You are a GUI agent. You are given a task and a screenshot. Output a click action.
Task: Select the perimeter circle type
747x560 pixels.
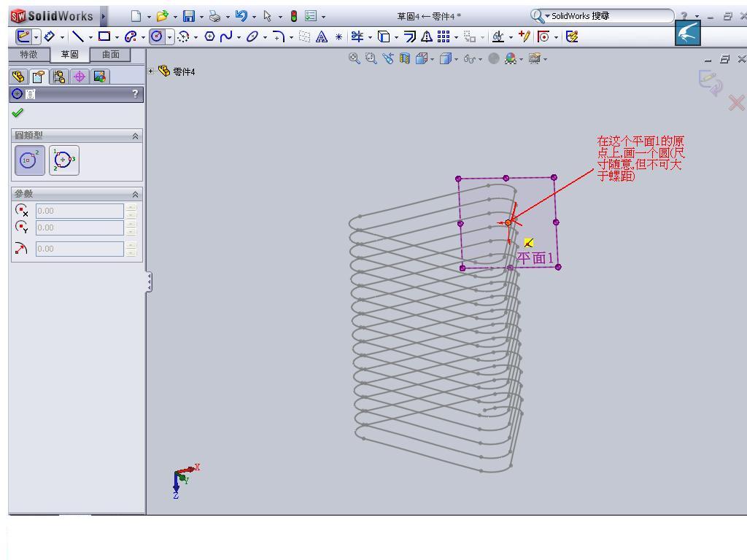click(64, 160)
